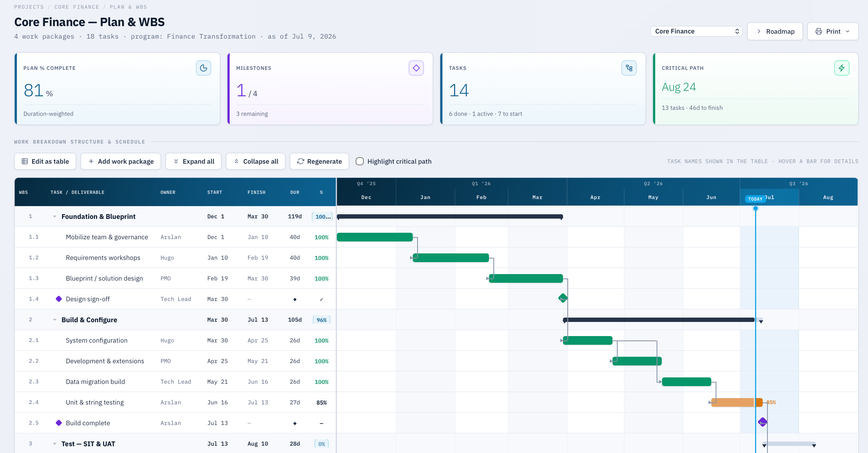Select the Build complete task name

(88, 423)
